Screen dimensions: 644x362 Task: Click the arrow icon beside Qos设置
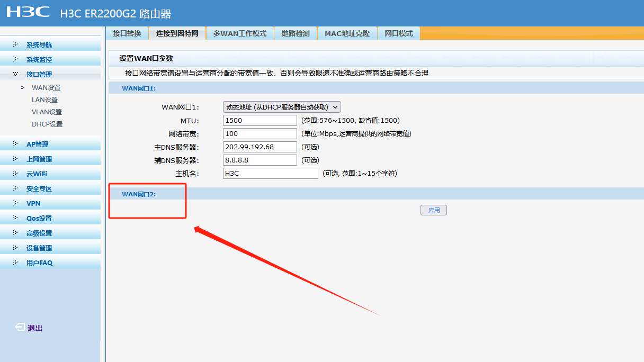coord(15,218)
